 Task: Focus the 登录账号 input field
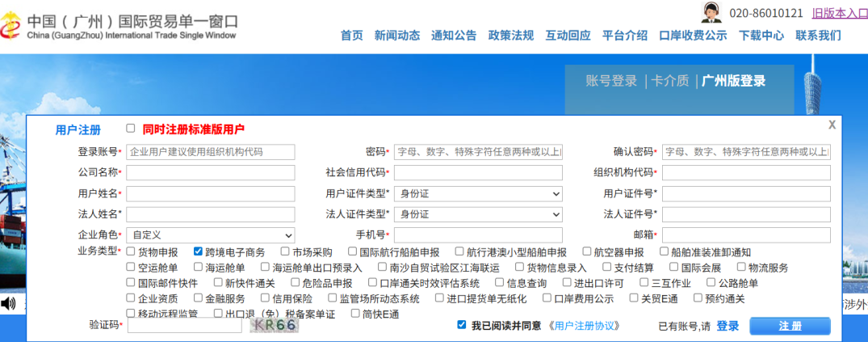[x=211, y=152]
